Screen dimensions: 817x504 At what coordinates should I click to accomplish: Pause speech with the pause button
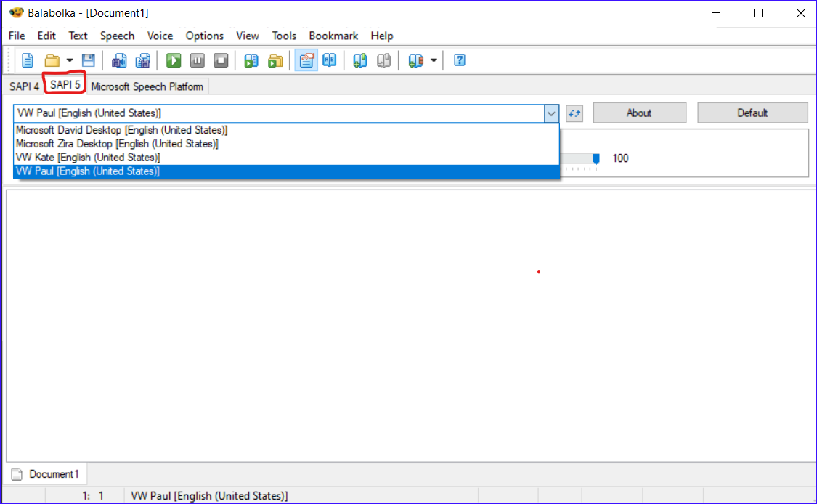point(198,60)
